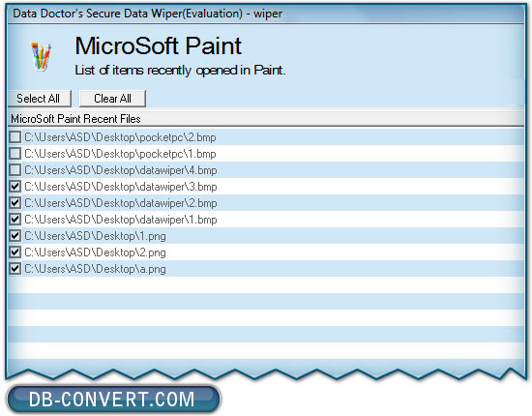Viewport: 532px width, 416px height.
Task: Select the path text C:\Users\ASD\Desktop\datawiper\4.bmp
Action: point(121,170)
